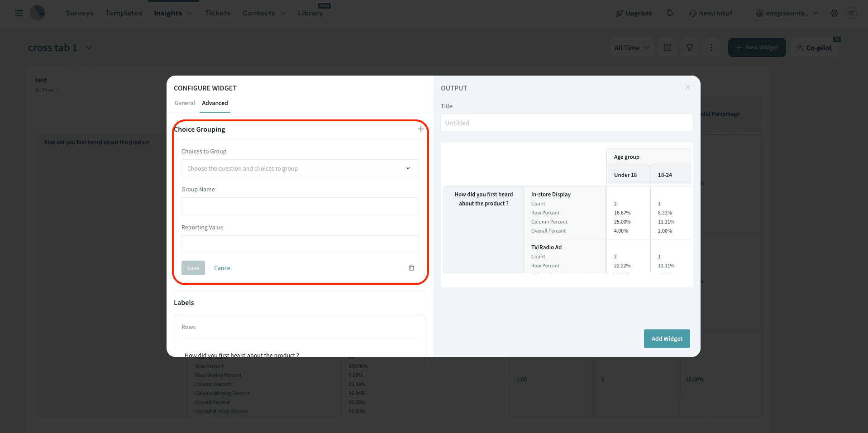Open Surveys in the top navigation
The height and width of the screenshot is (433, 868).
80,13
